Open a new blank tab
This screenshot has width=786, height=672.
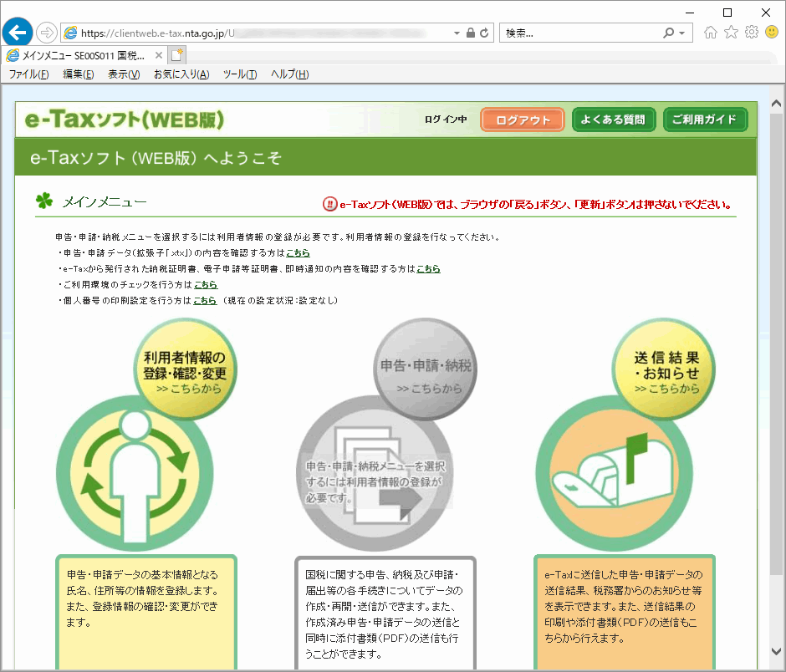(x=176, y=55)
